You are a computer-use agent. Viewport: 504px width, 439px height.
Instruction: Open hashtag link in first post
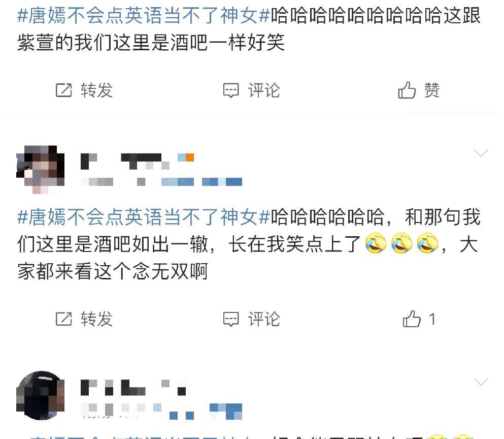[x=143, y=15]
